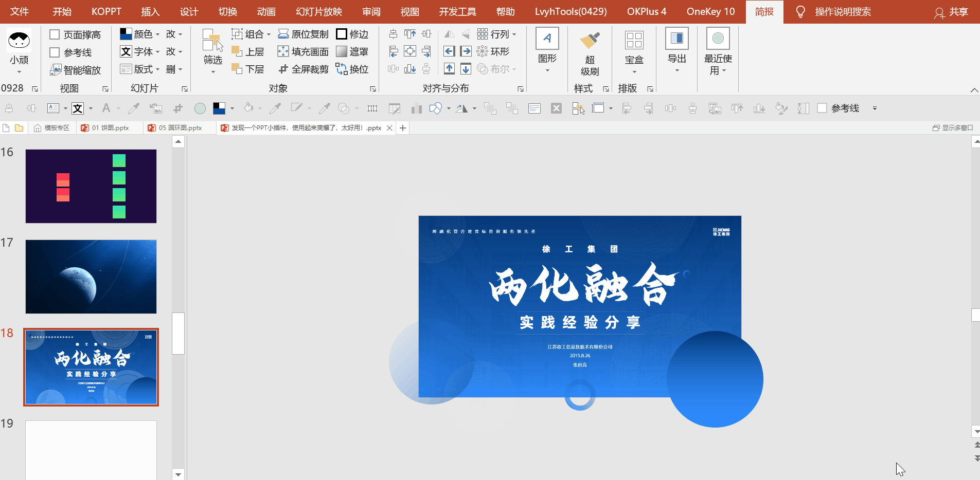Image resolution: width=980 pixels, height=480 pixels.
Task: Click the 共享 share button
Action: tap(951, 12)
